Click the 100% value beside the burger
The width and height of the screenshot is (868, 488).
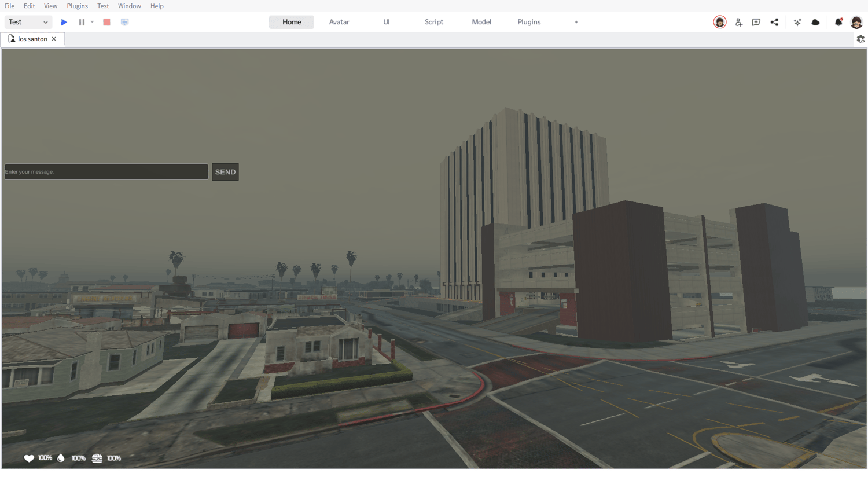[114, 458]
